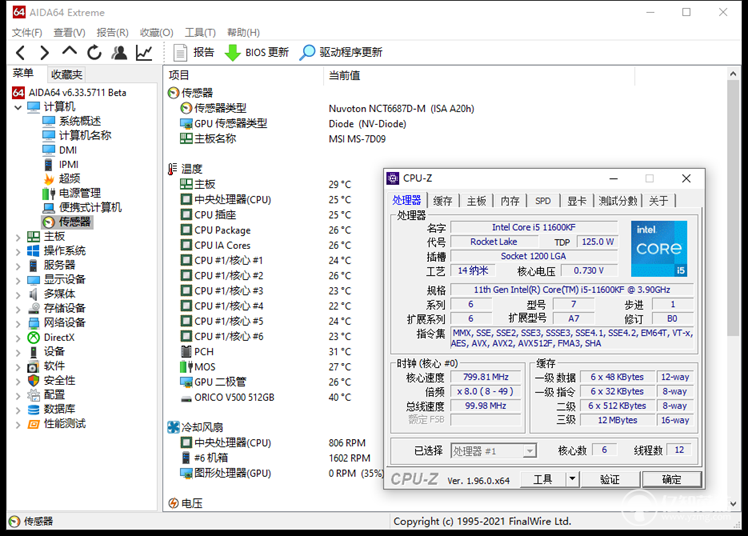Switch to the 显卡 tab in CPU-Z
The width and height of the screenshot is (748, 536).
[576, 201]
